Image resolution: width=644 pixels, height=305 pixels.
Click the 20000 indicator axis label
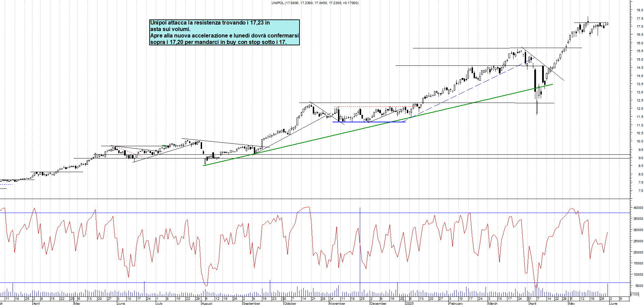tap(638, 253)
